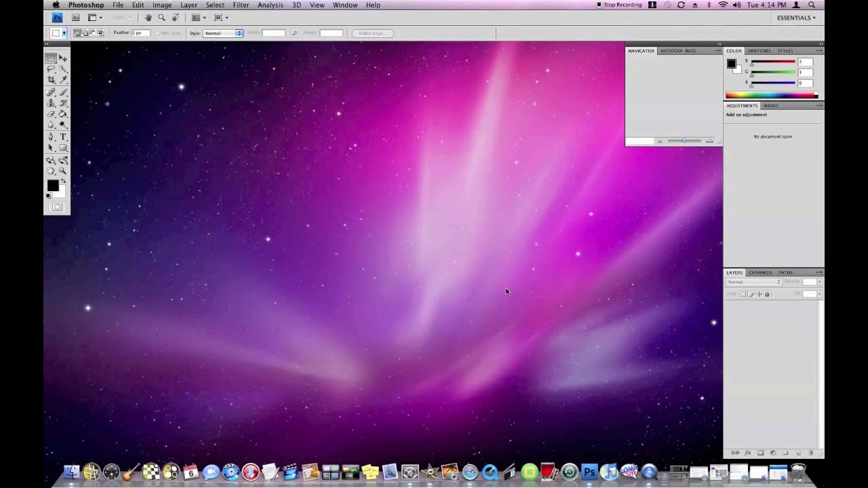The image size is (868, 488).
Task: Select the Burn tool
Action: (x=63, y=123)
